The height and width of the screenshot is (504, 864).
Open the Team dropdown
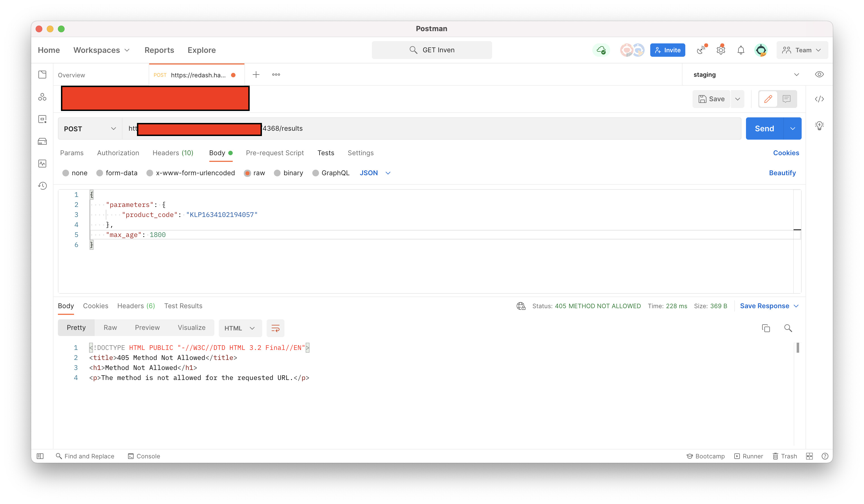point(802,50)
